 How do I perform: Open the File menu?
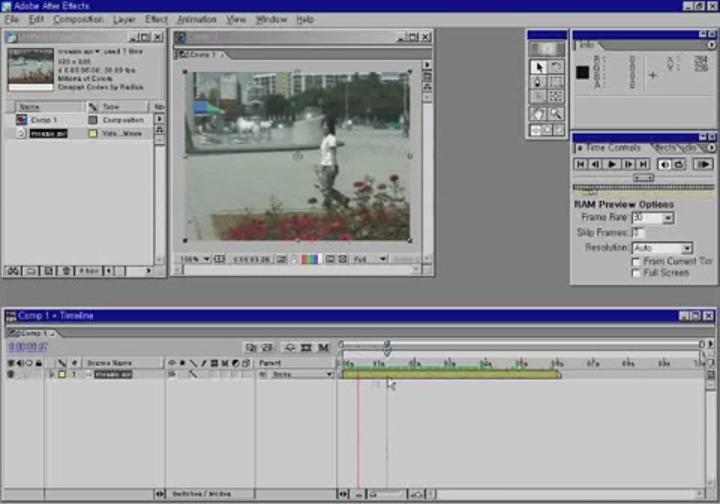point(11,20)
